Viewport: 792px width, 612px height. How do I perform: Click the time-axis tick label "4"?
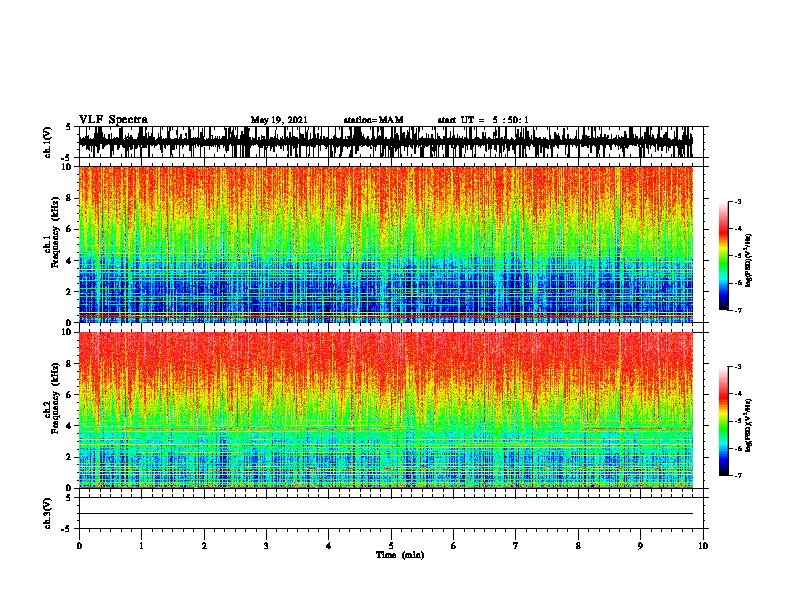click(x=329, y=546)
